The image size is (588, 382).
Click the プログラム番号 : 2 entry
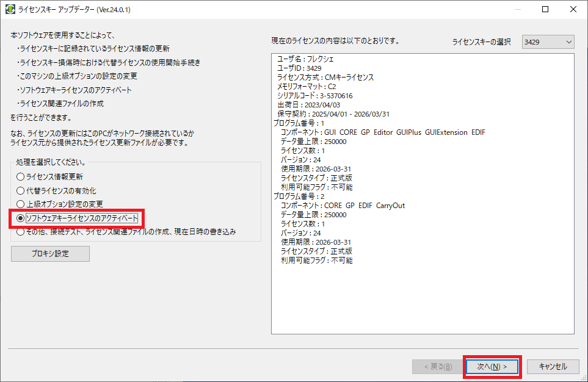click(x=299, y=196)
